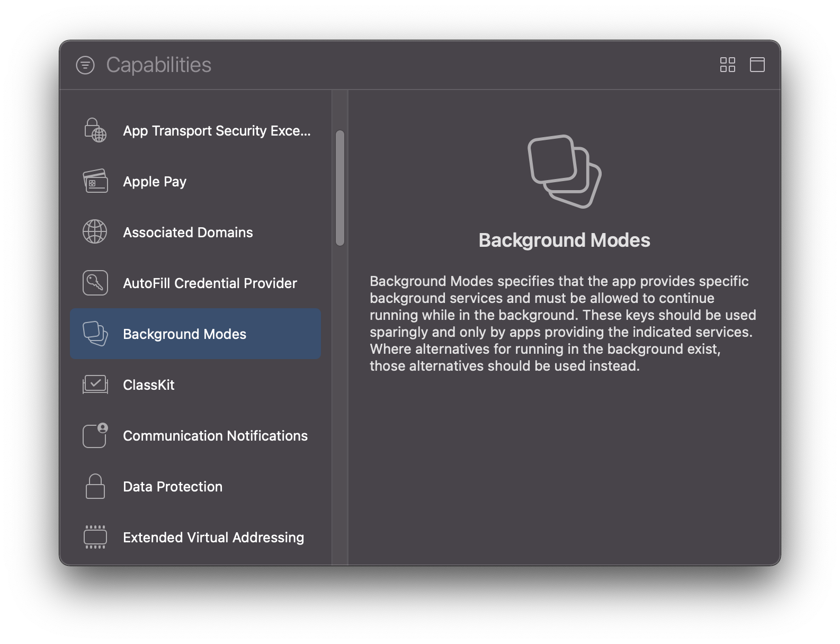Toggle the detail pane view icon

pyautogui.click(x=757, y=65)
